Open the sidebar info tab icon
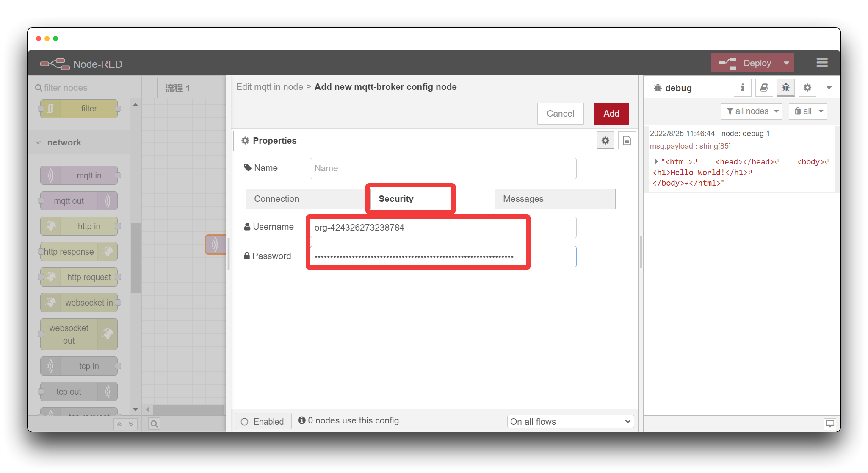This screenshot has width=868, height=473. tap(742, 88)
